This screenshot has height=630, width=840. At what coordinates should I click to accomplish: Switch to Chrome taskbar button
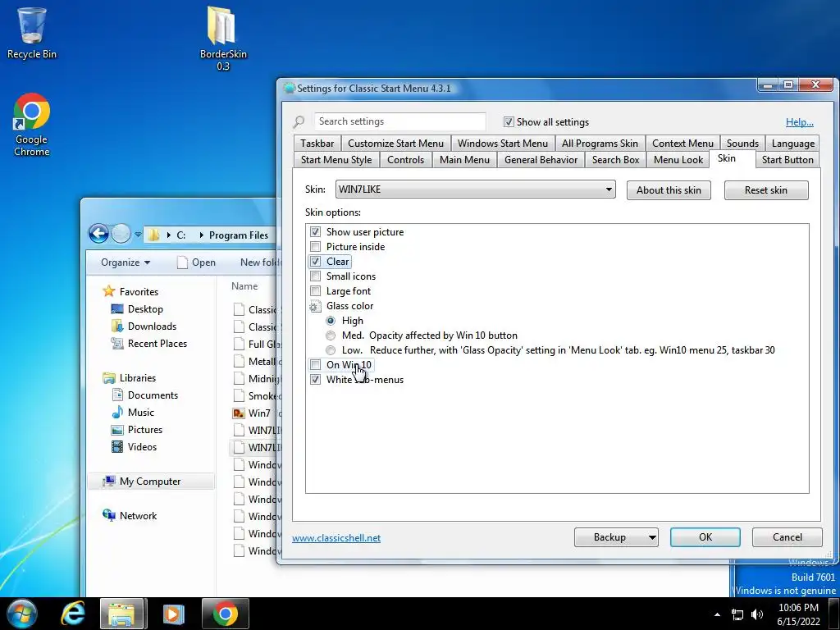point(226,614)
